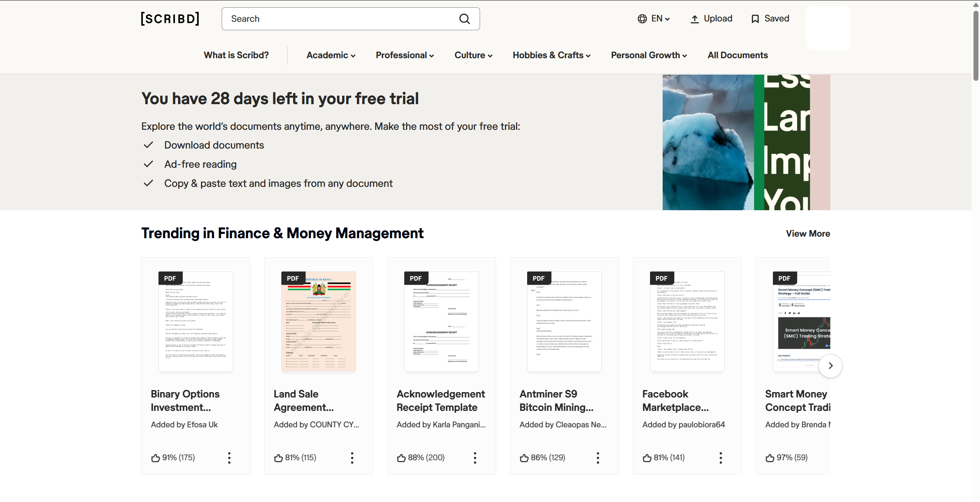This screenshot has height=502, width=980.
Task: Click thumbs-up rating on Land Sale Agreement
Action: point(278,458)
